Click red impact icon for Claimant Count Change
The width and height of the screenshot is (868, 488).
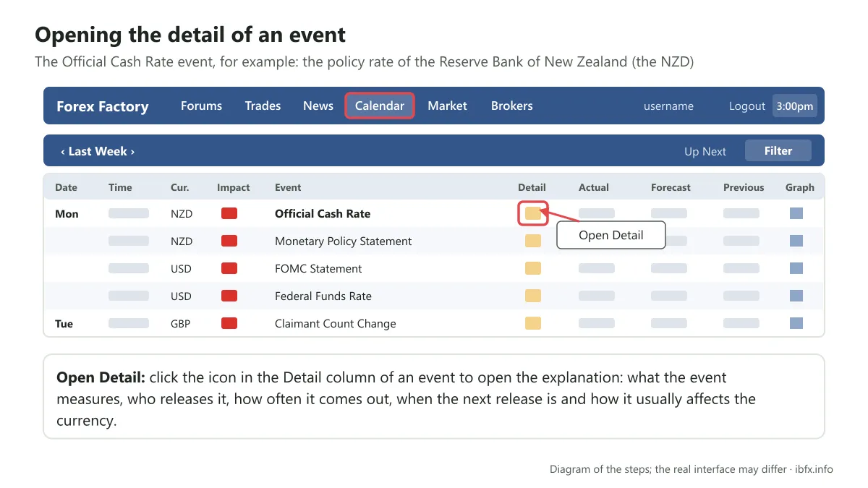pyautogui.click(x=229, y=323)
